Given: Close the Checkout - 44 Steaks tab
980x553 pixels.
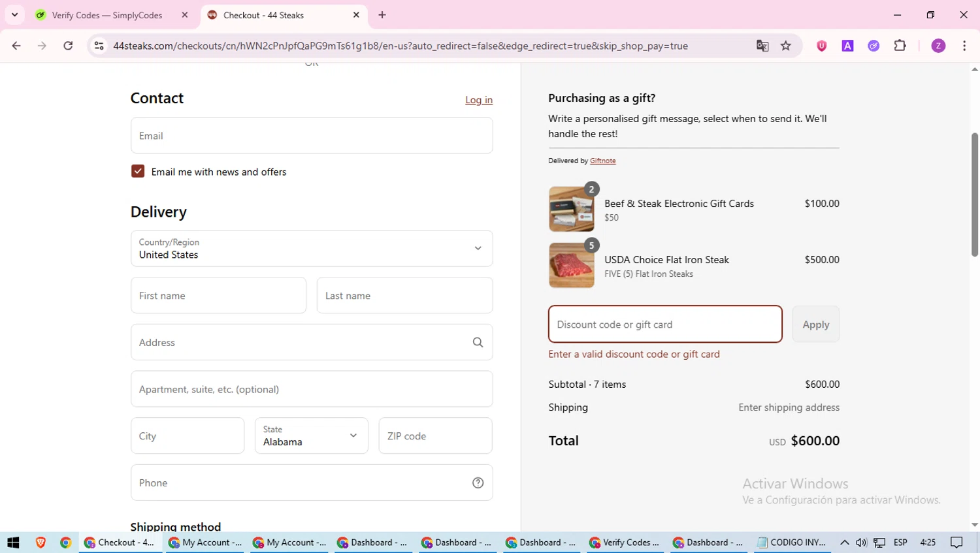Looking at the screenshot, I should pyautogui.click(x=356, y=15).
